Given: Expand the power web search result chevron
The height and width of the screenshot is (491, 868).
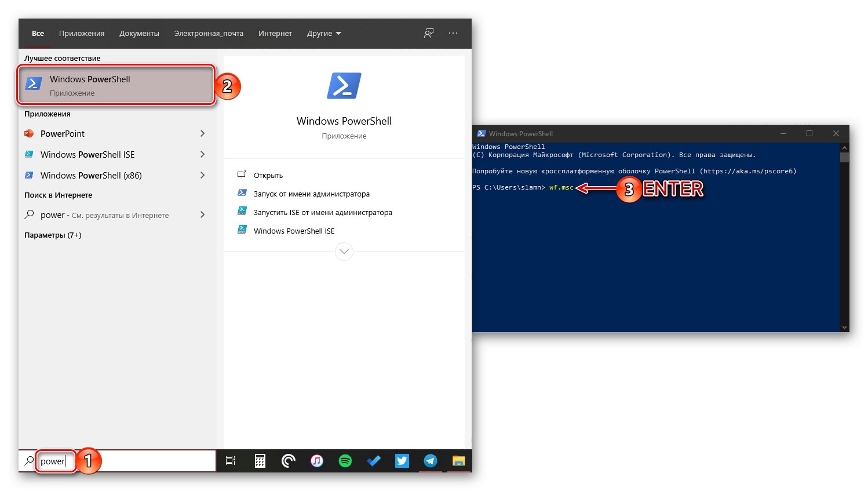Looking at the screenshot, I should click(x=202, y=214).
